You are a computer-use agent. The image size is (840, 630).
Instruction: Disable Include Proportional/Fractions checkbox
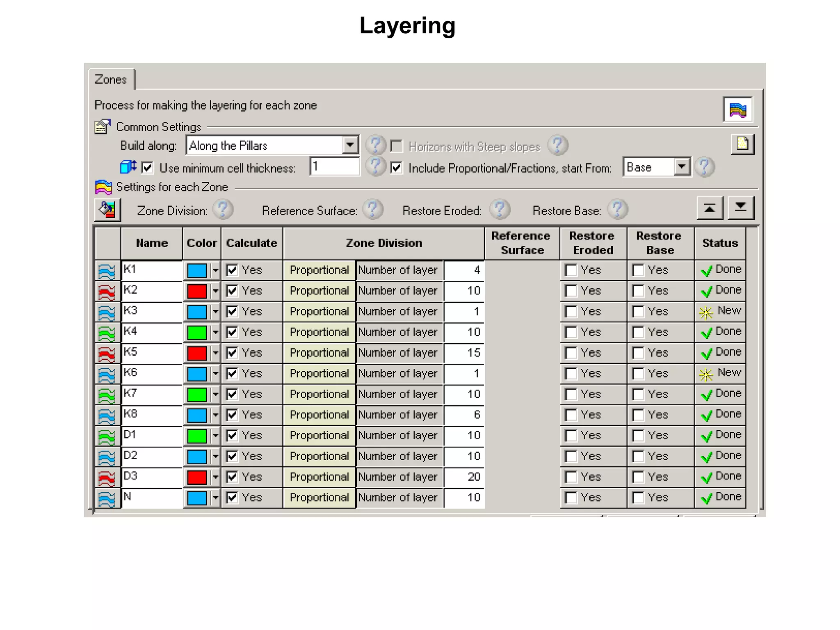(396, 168)
